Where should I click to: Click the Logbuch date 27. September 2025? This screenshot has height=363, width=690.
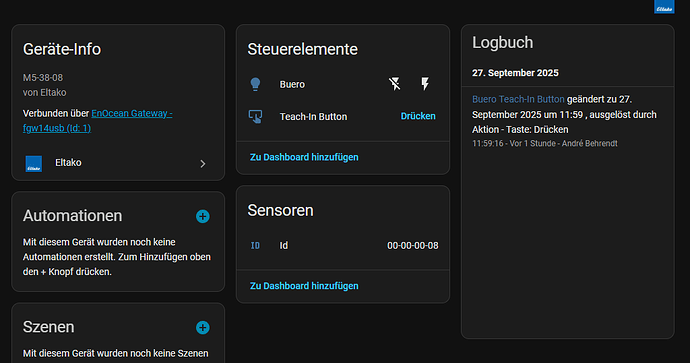tap(515, 73)
